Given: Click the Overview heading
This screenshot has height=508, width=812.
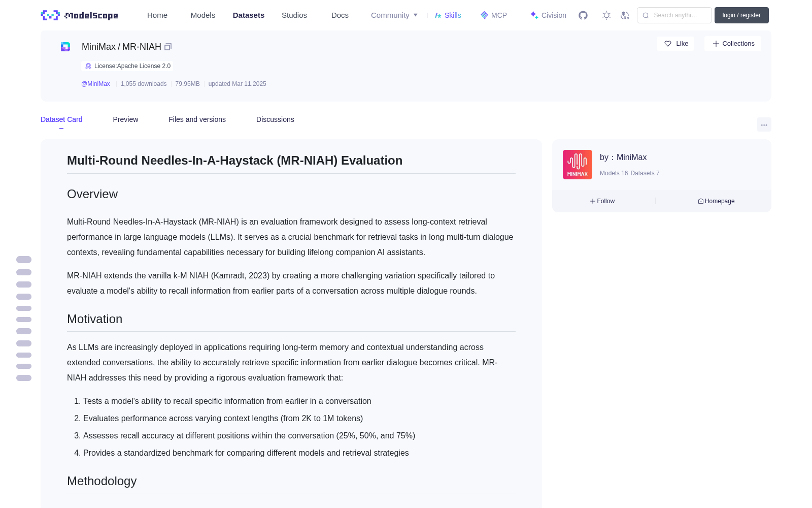Looking at the screenshot, I should coord(92,194).
